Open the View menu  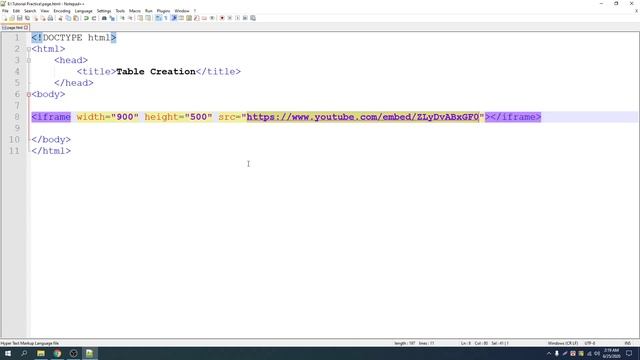coord(45,11)
